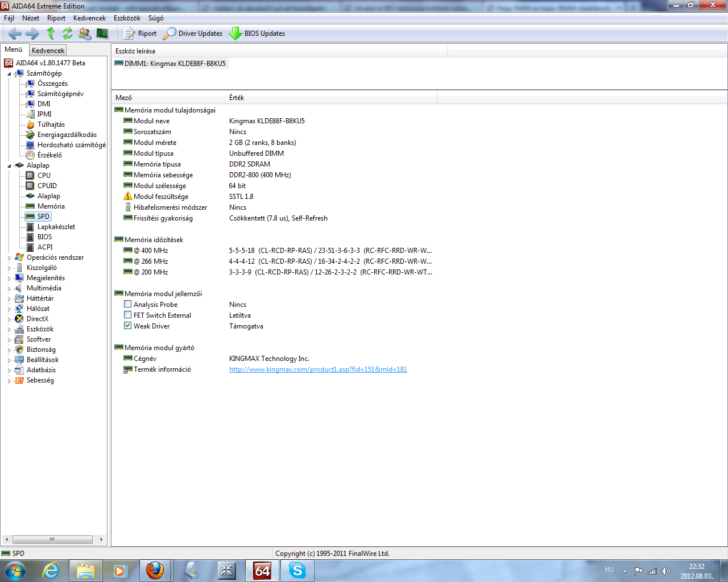The width and height of the screenshot is (728, 582).
Task: Expand the Operációs rendszer node
Action: click(x=9, y=258)
